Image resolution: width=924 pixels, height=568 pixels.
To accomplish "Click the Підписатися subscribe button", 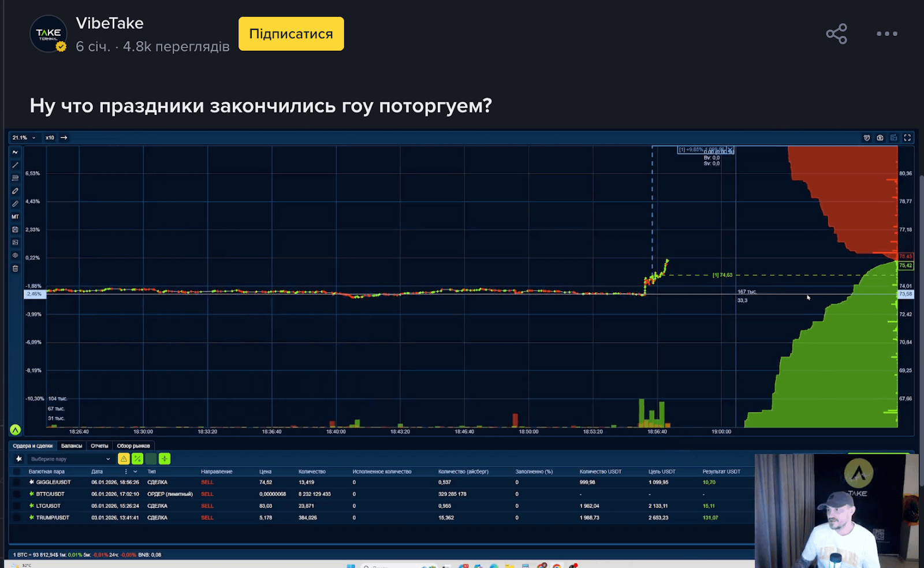I will click(291, 34).
